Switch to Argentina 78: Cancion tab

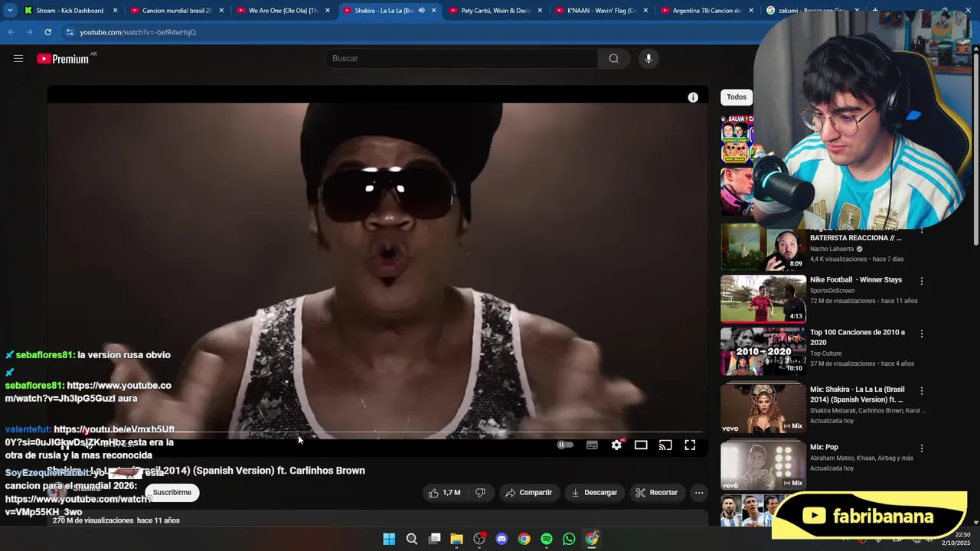point(707,11)
